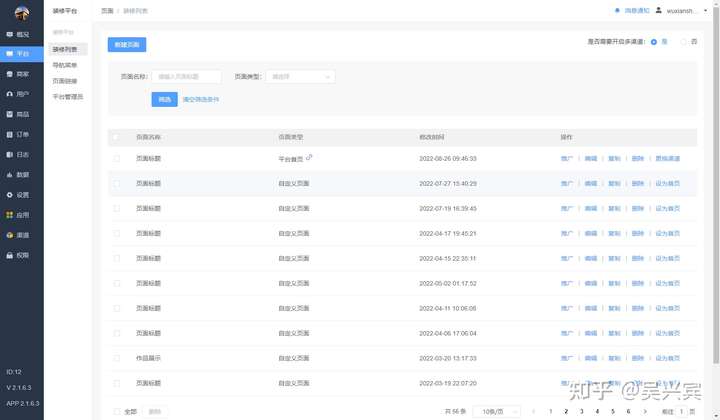Click 设为首页 in the 2022-05-02 row
Image resolution: width=720 pixels, height=420 pixels.
pyautogui.click(x=668, y=283)
